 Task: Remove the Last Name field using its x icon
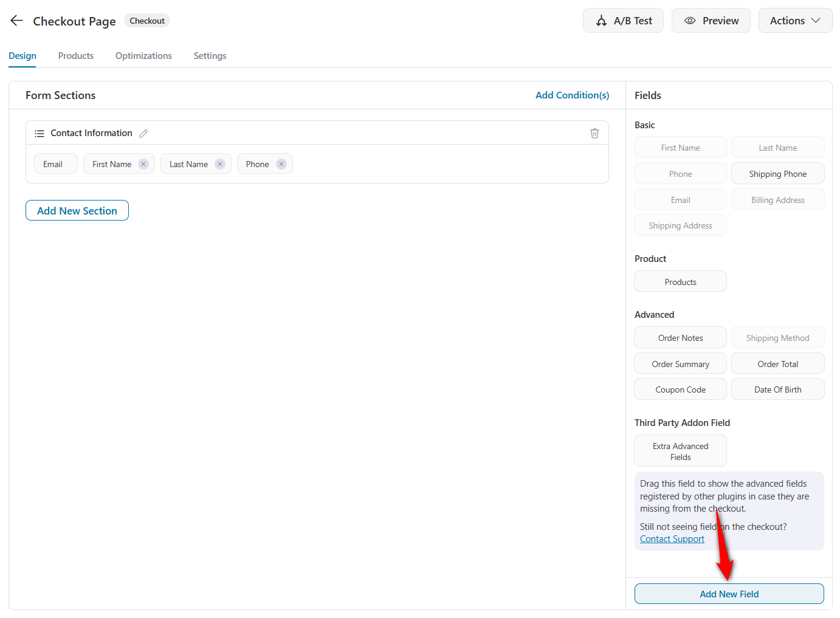tap(219, 163)
